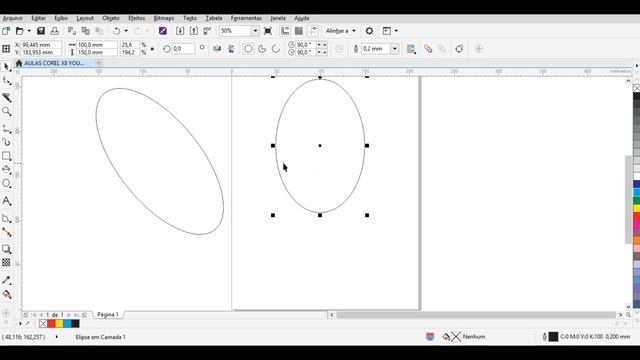Open the Editar menu
Screen dimensions: 640x360
[x=38, y=18]
